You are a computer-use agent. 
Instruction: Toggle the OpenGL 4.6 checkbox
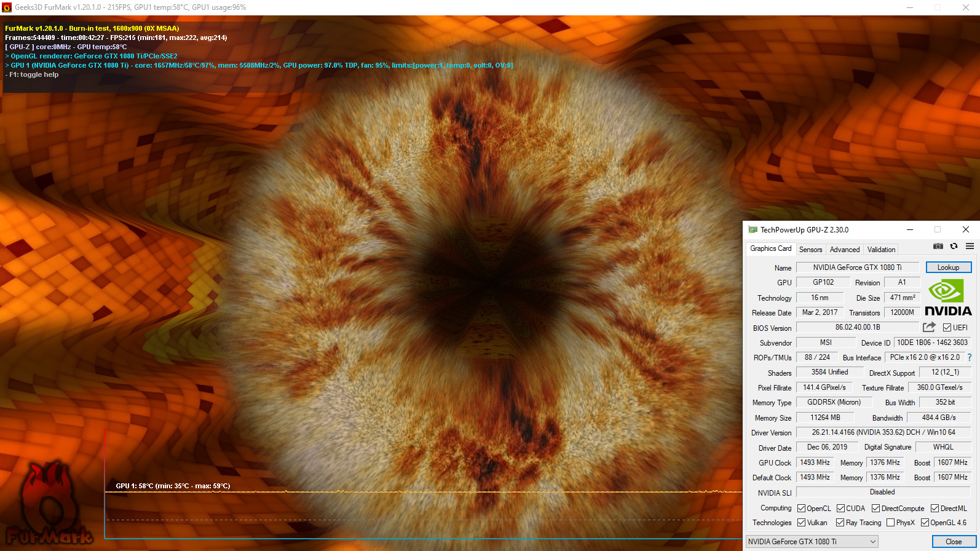pyautogui.click(x=925, y=523)
